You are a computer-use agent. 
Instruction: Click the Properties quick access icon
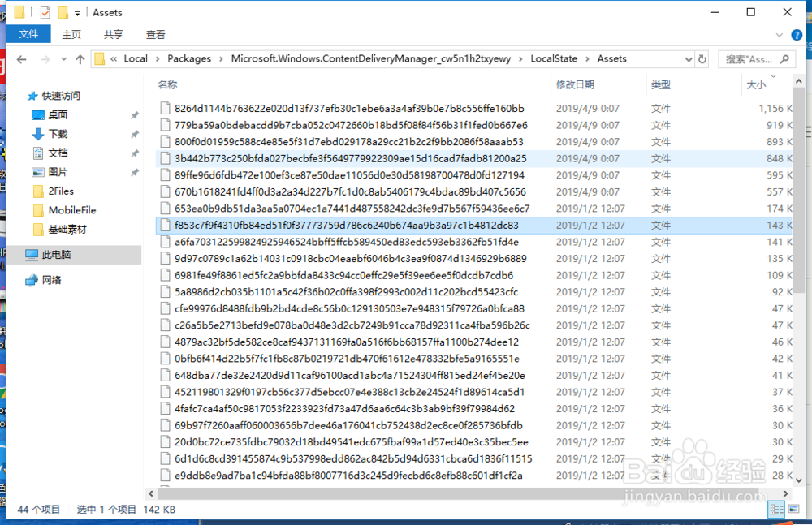45,12
